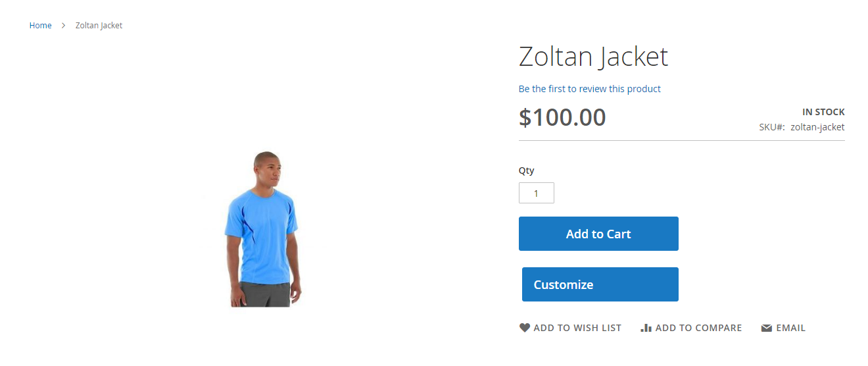Screen dimensions: 868x366
Task: Click the Zoltan Jacket product title
Action: 593,57
